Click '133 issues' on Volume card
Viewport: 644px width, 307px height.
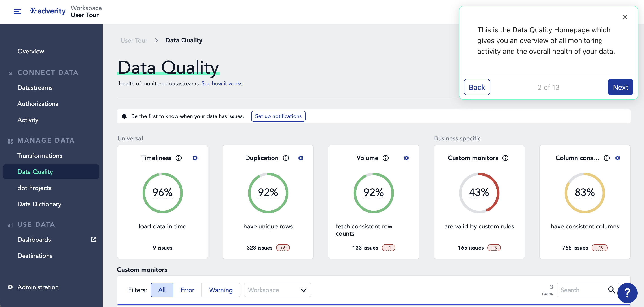(x=365, y=248)
